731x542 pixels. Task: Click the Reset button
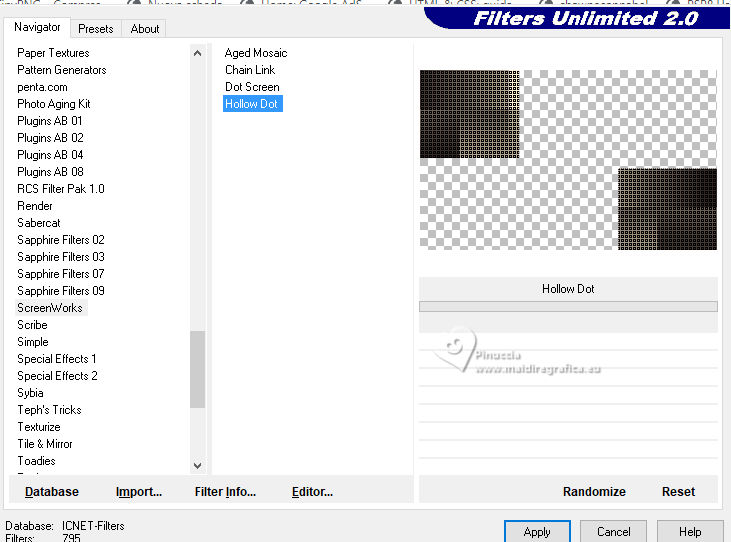coord(678,492)
